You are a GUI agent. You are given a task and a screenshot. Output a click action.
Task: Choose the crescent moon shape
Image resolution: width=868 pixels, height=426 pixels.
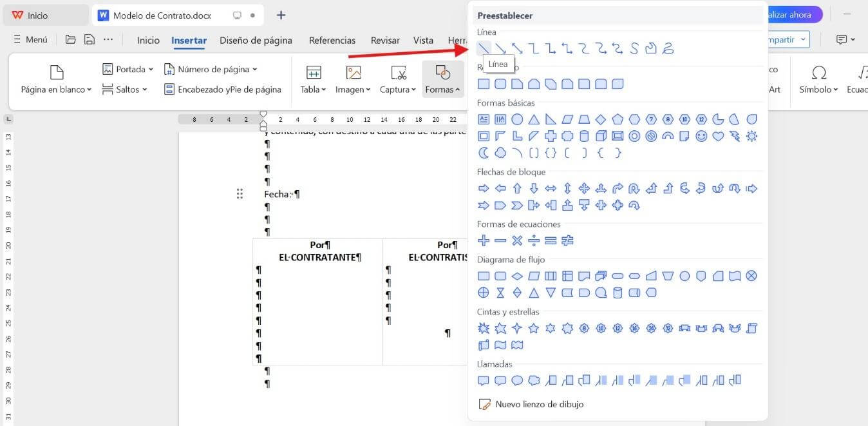tap(483, 153)
